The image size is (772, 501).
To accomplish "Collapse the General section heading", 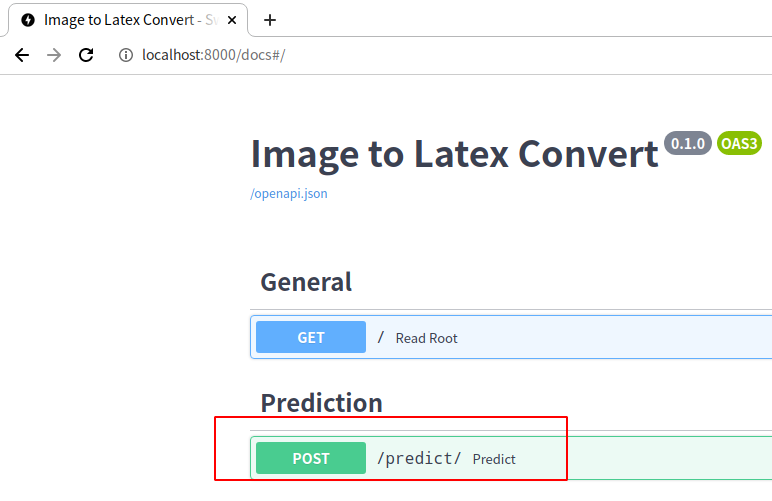I will click(306, 282).
